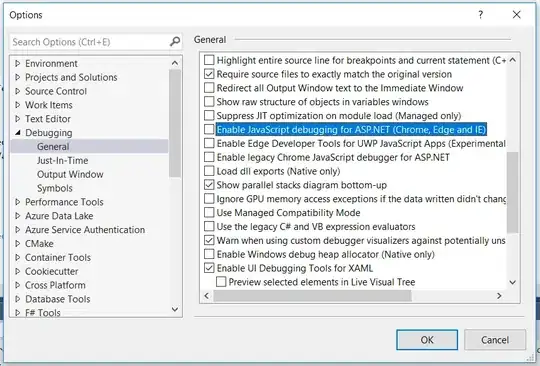Viewport: 540px width, 366px height.
Task: Expand the Projects and Solutions node
Action: pyautogui.click(x=18, y=77)
